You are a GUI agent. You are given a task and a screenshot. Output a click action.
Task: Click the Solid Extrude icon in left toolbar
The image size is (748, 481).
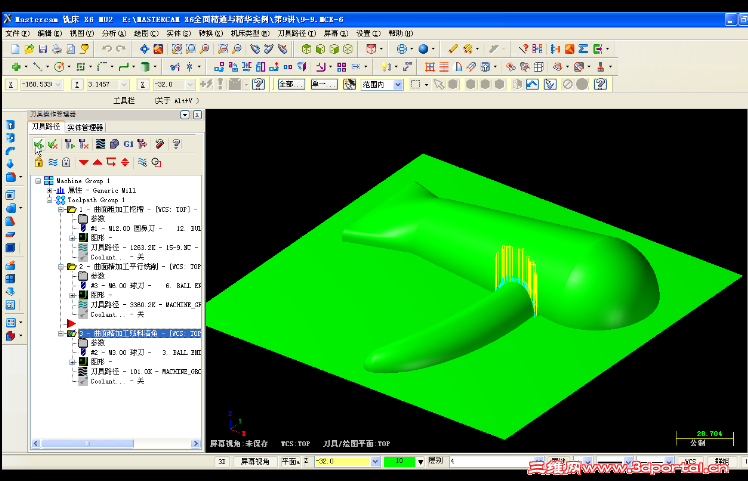10,125
